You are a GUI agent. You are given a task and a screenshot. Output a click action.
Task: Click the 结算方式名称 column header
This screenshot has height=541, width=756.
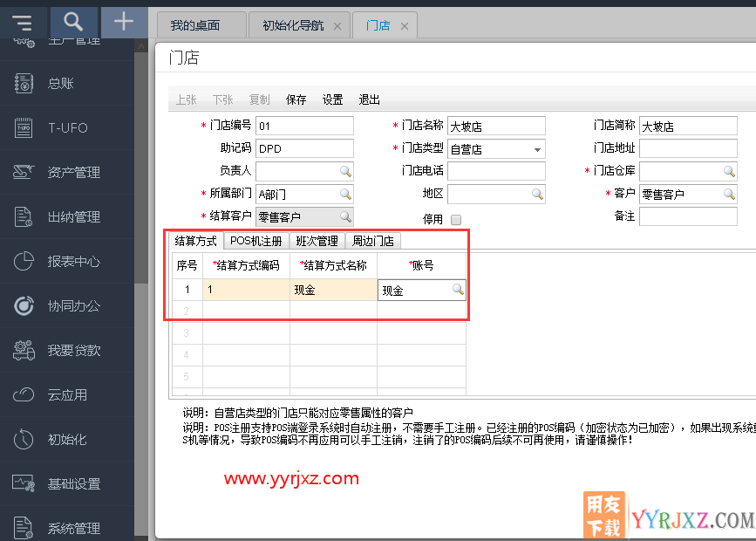coord(333,265)
